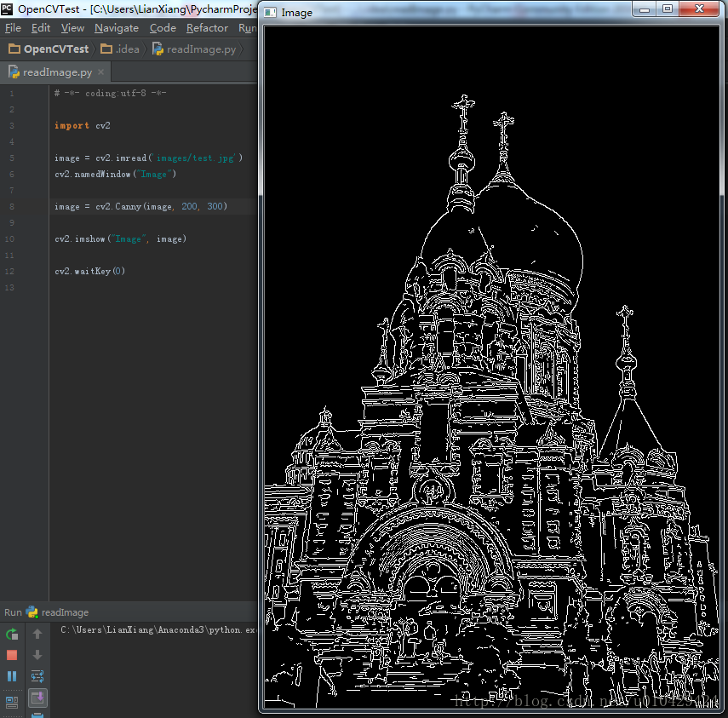Image resolution: width=728 pixels, height=718 pixels.
Task: Toggle scroll to end of console
Action: pos(37,697)
